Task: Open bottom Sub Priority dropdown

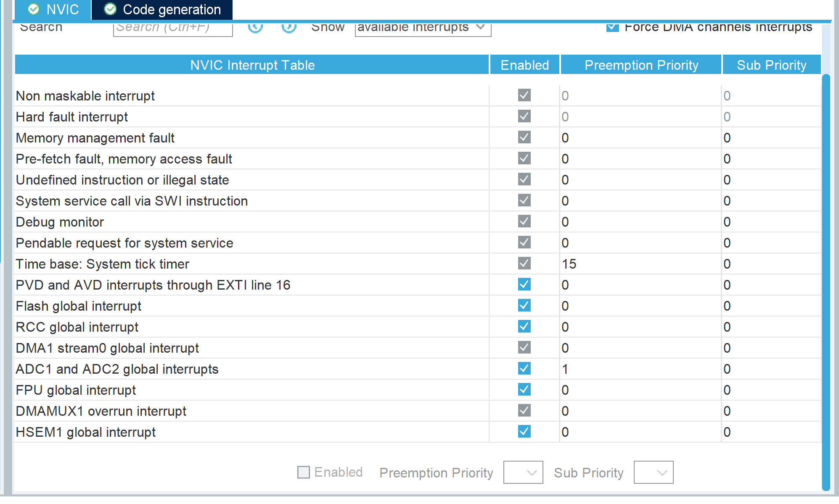Action: click(x=653, y=472)
